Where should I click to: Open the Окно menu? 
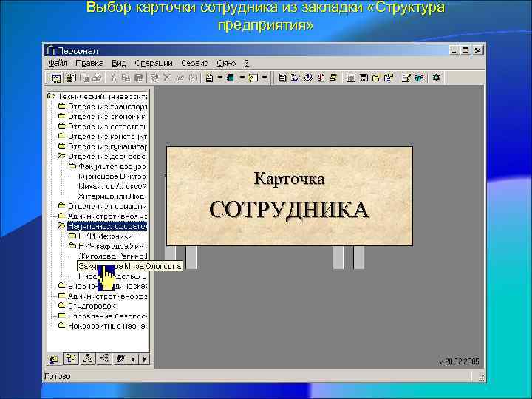pyautogui.click(x=226, y=63)
